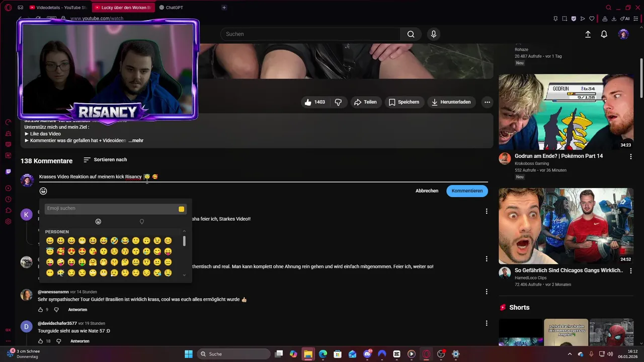
Task: Open the Sortieren nach dropdown
Action: [105, 160]
